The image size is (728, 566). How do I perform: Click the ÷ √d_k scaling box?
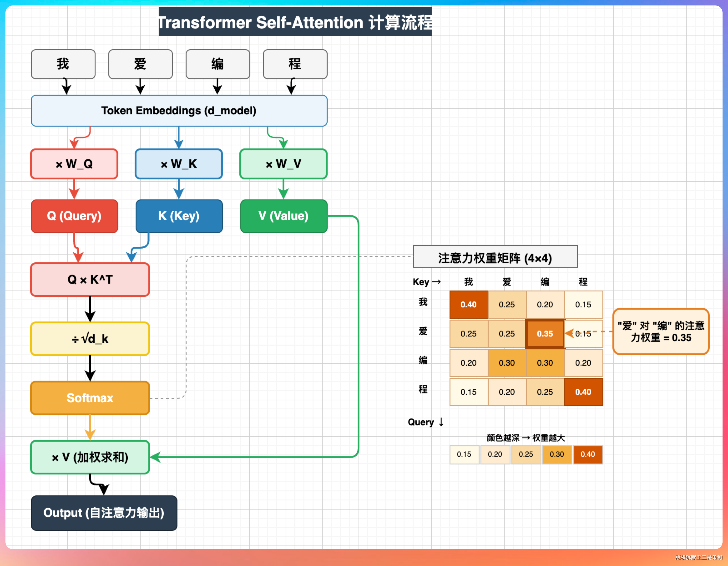(x=90, y=339)
